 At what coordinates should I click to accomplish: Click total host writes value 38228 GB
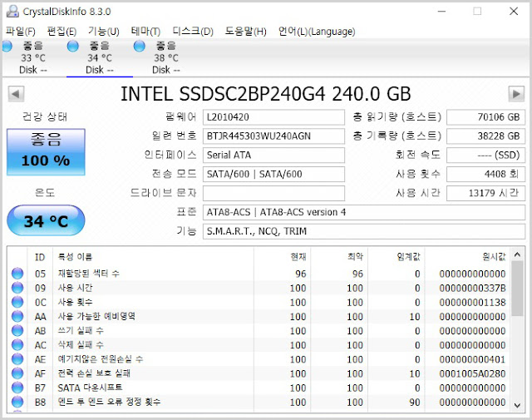[485, 136]
